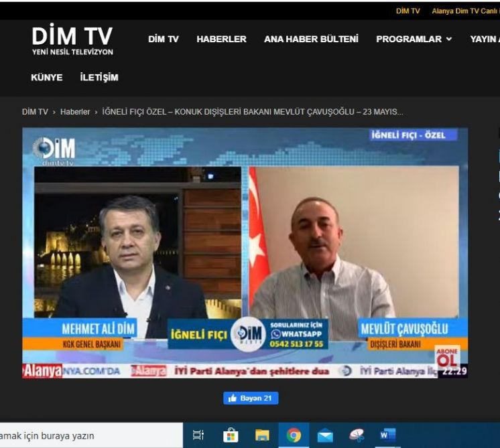This screenshot has height=448, width=500.
Task: Select DİM TV in main navigation
Action: click(x=164, y=39)
